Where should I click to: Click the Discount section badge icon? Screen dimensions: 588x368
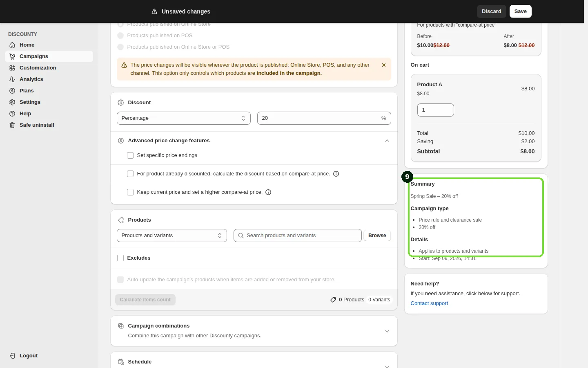click(x=121, y=103)
